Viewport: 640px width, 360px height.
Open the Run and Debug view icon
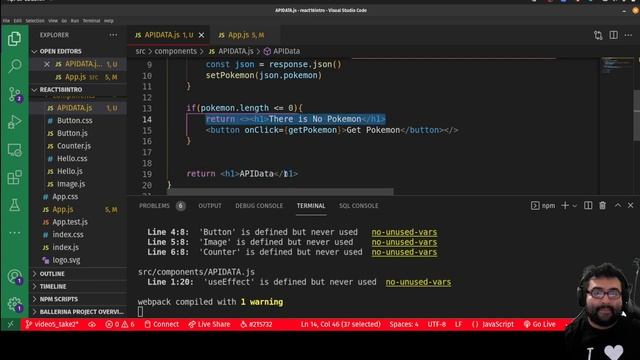pos(15,122)
